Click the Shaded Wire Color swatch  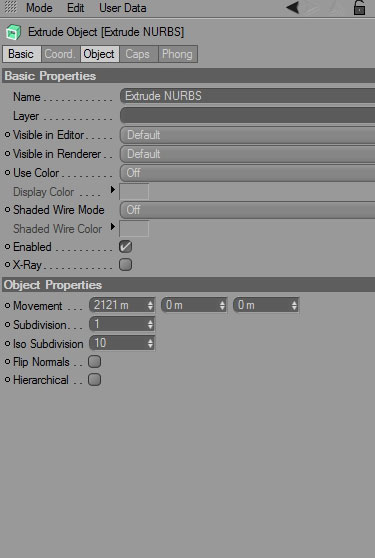[134, 229]
